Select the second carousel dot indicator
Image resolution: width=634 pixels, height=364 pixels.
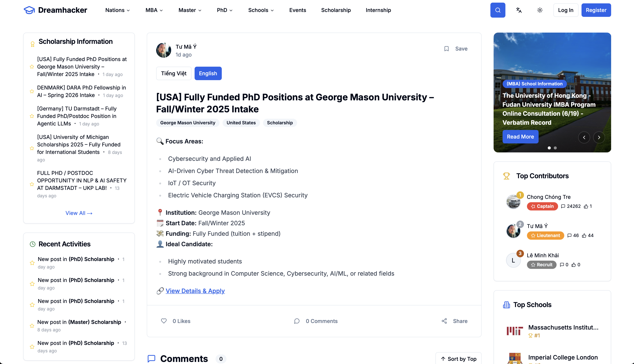[555, 148]
